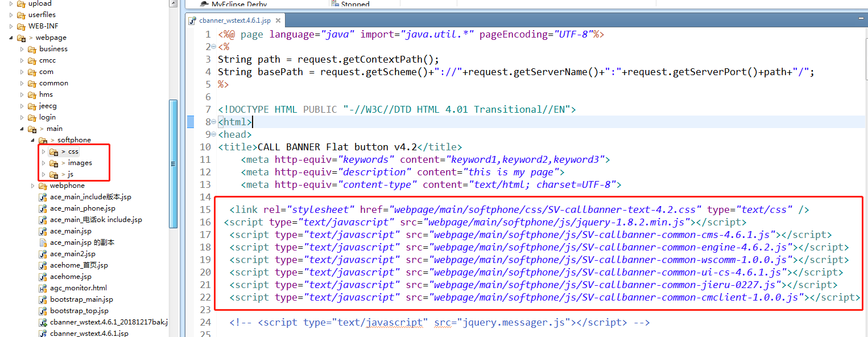Viewport: 868px width, 337px height.
Task: Click ace_main_include版本.jsp file icon
Action: click(x=43, y=197)
